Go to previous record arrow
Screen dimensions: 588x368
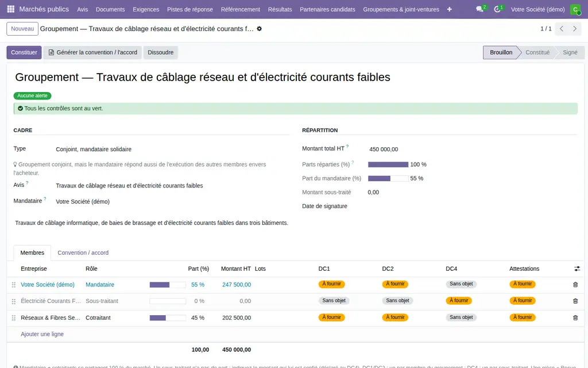(562, 29)
